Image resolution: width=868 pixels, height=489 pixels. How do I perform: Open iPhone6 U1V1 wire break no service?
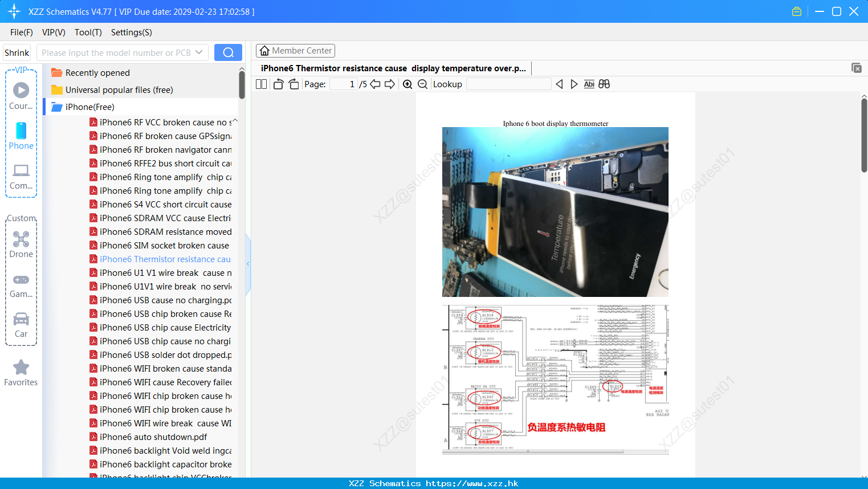pyautogui.click(x=161, y=287)
